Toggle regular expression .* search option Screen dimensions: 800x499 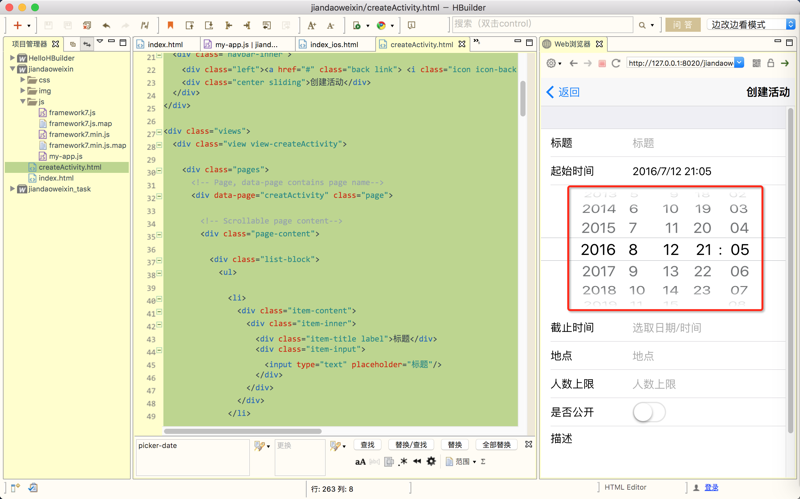tap(403, 461)
